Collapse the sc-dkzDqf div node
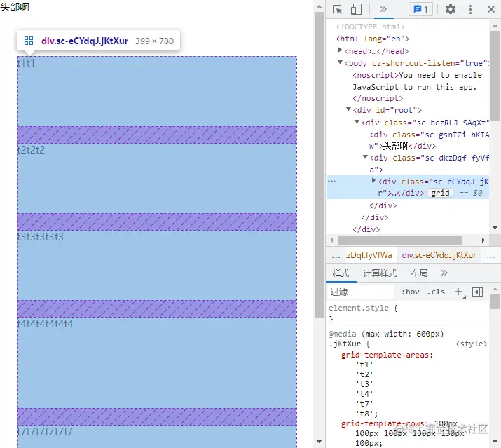This screenshot has width=501, height=448. [x=366, y=157]
